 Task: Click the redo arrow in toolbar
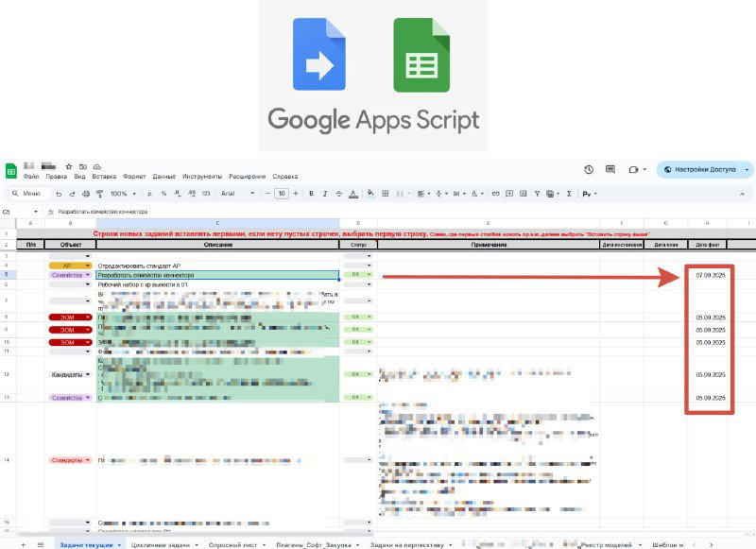coord(73,194)
